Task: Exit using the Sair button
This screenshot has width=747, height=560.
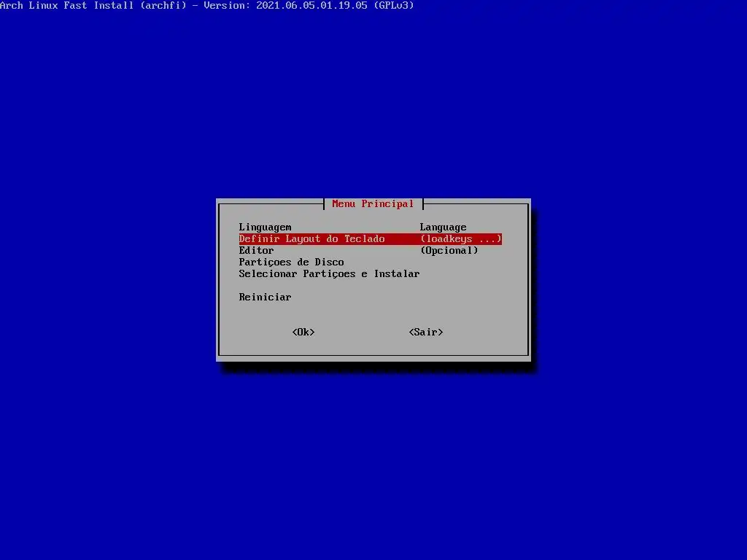Action: 426,332
